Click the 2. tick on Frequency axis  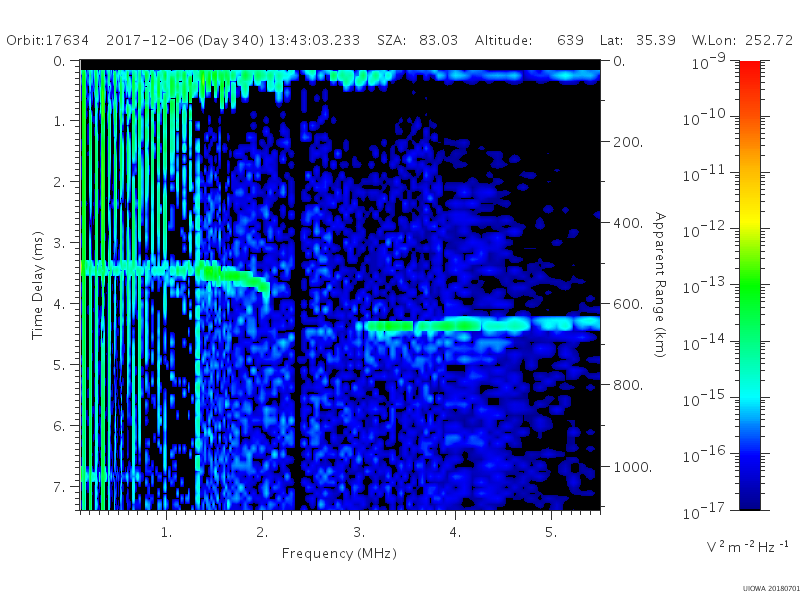[x=262, y=532]
